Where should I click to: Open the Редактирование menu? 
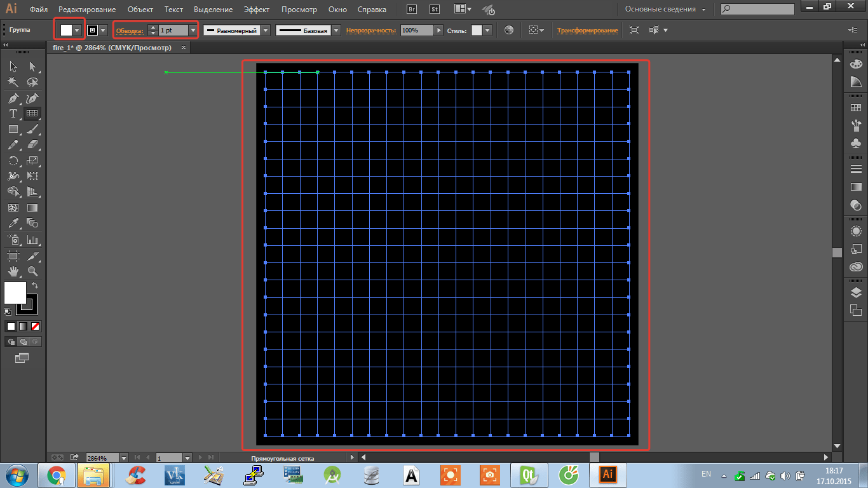[x=87, y=10]
